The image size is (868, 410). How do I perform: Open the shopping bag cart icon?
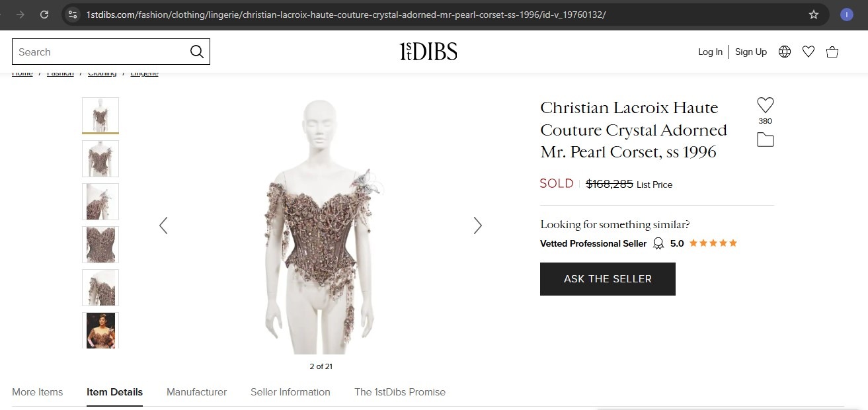coord(832,52)
